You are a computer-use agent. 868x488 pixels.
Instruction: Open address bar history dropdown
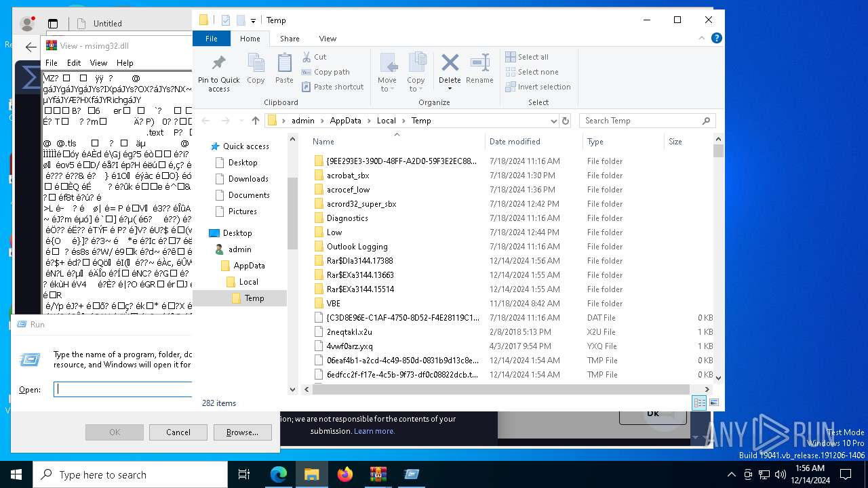tap(553, 121)
